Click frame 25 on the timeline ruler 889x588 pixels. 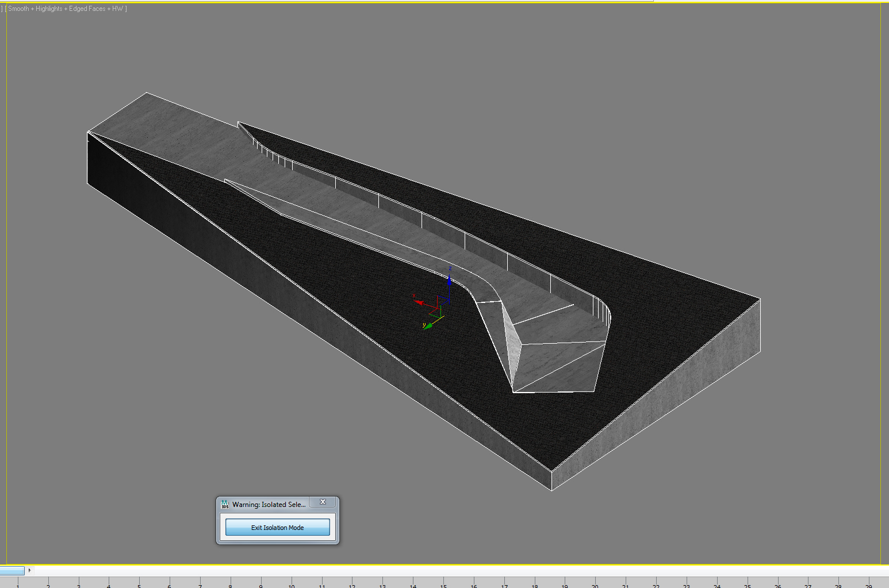pyautogui.click(x=747, y=586)
